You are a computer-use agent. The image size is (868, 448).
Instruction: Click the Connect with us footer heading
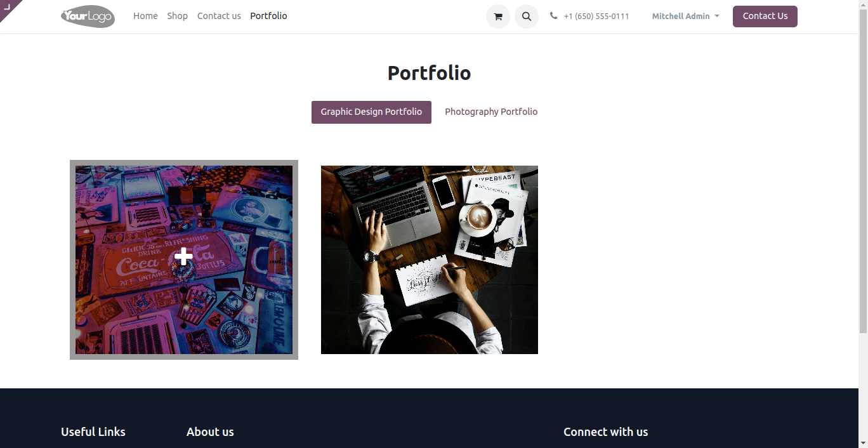coord(606,432)
